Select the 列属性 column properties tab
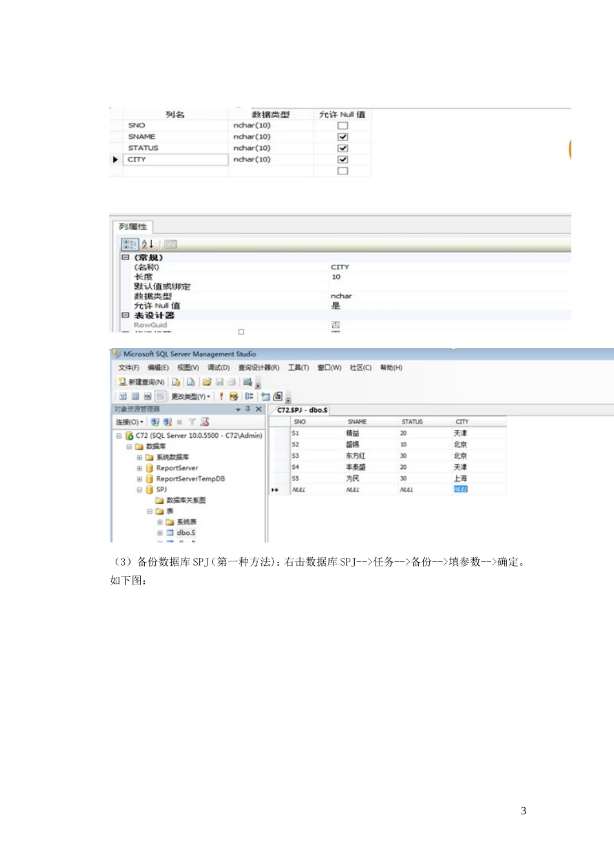This screenshot has width=614, height=868. (132, 227)
